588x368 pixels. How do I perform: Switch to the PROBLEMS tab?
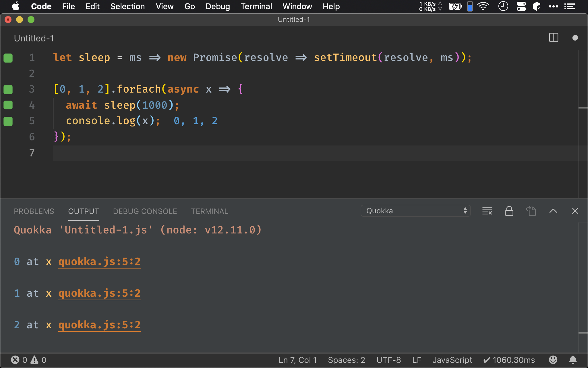[x=34, y=211]
